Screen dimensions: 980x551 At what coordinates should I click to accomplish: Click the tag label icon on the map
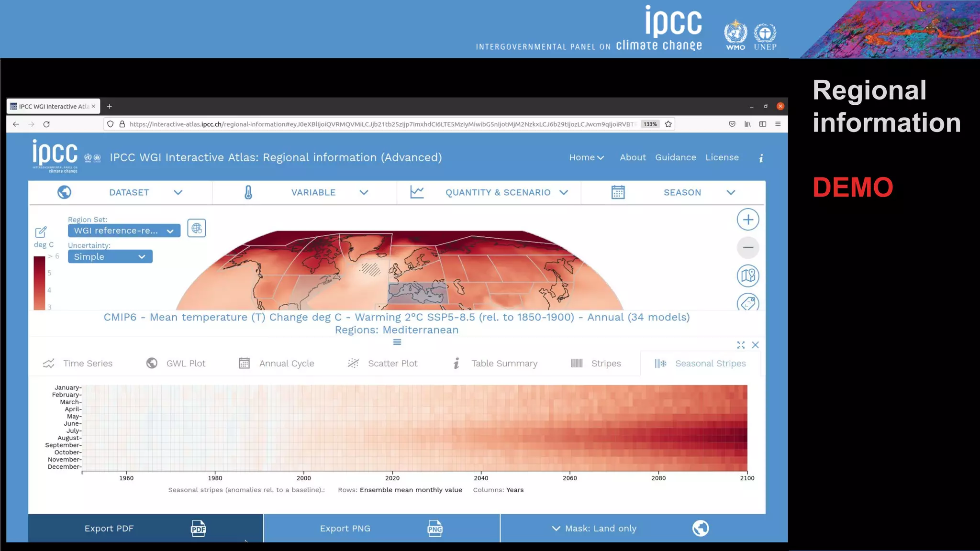point(748,302)
